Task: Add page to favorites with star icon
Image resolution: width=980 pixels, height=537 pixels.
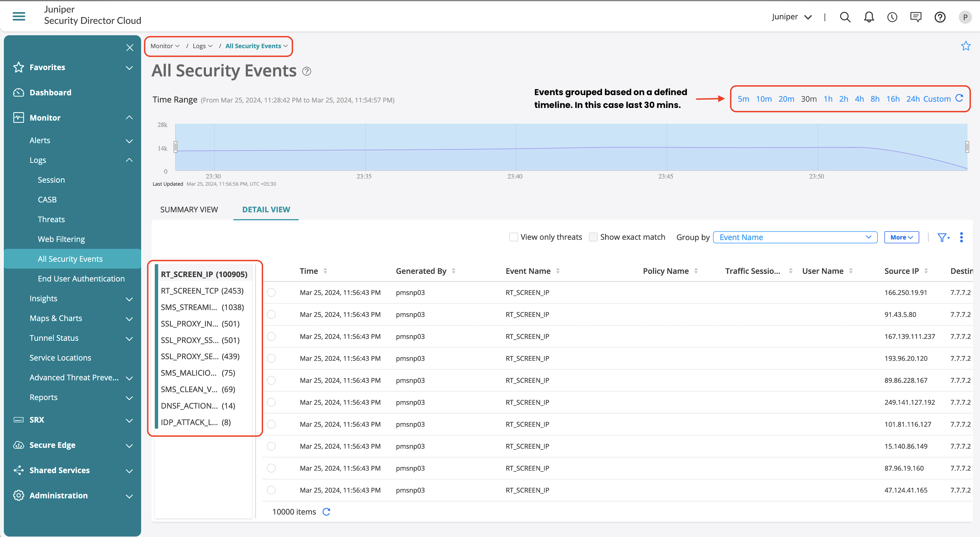Action: point(966,46)
